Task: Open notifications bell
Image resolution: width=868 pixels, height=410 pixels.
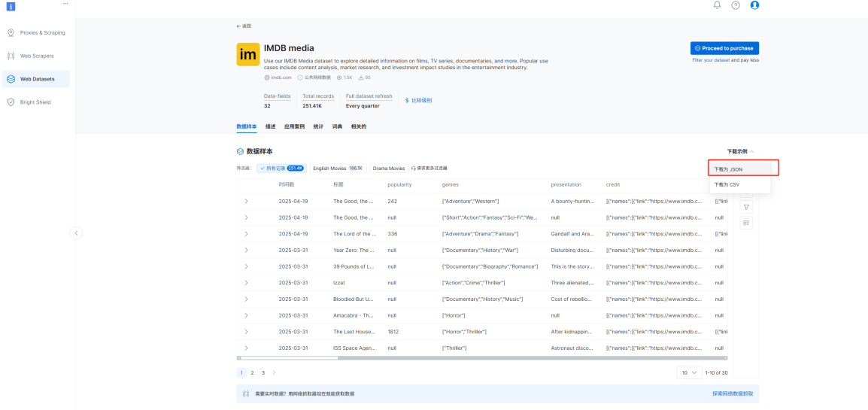Action: pos(717,5)
